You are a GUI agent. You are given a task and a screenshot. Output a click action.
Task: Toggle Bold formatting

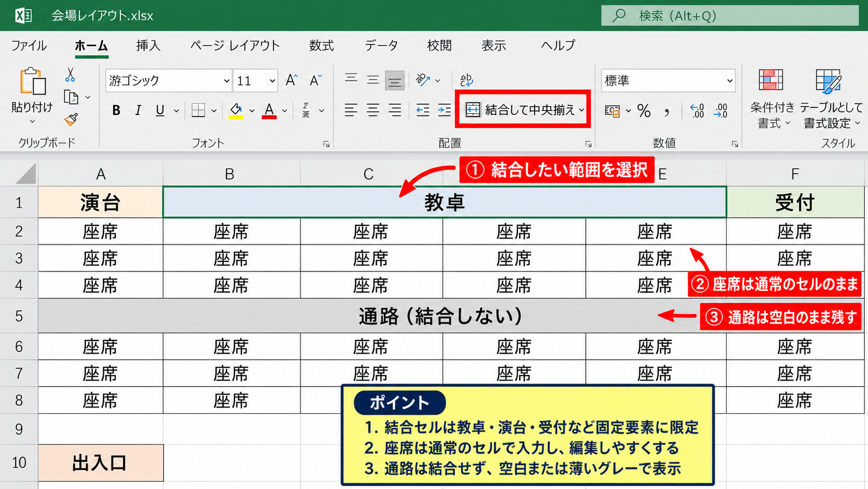point(116,110)
